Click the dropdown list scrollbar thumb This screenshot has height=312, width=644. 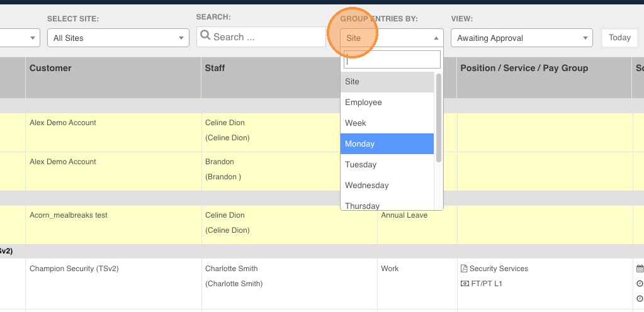438,116
